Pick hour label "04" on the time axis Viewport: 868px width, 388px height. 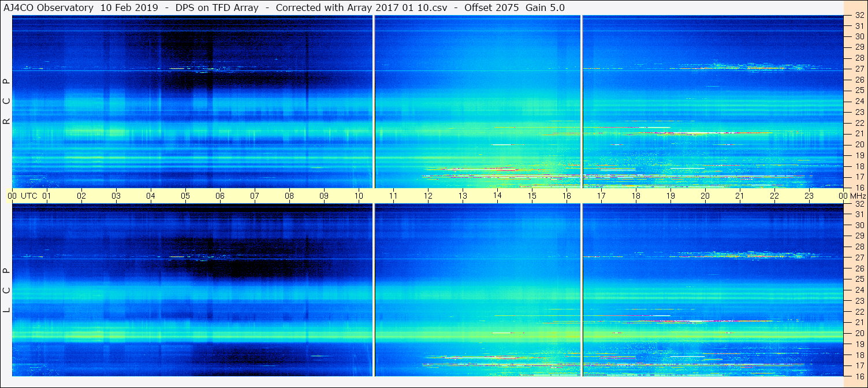coord(151,196)
